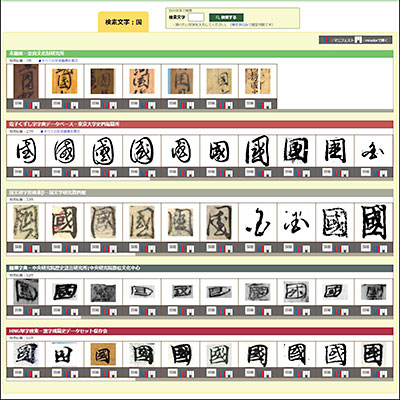Open the last thumbnail in the 木簡庫 row

tap(257, 81)
